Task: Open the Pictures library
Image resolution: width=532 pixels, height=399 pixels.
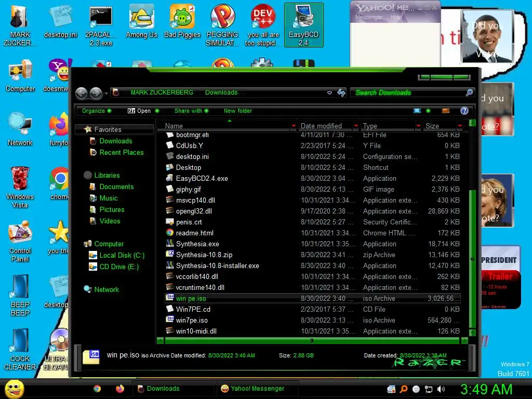Action: [112, 210]
